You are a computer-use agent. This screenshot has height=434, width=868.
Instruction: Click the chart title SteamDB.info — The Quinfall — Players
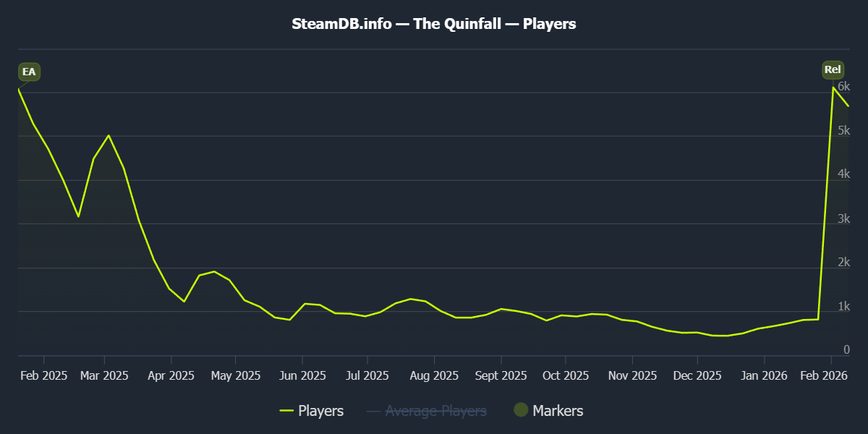pos(434,24)
